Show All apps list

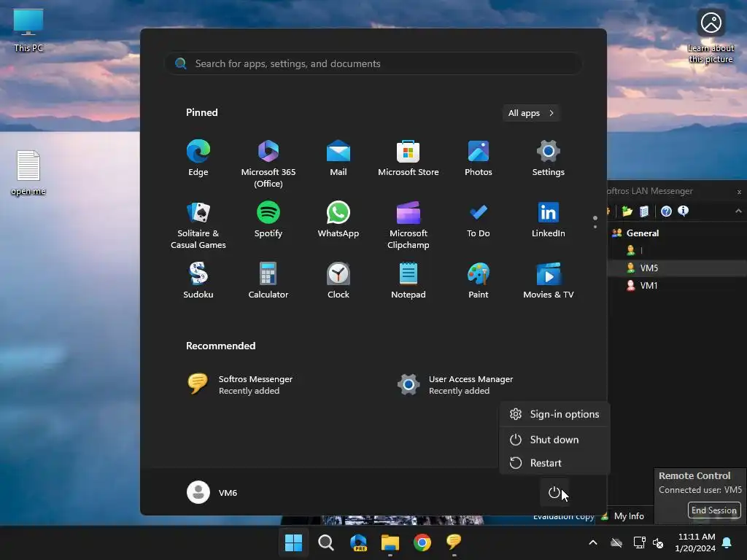click(531, 113)
